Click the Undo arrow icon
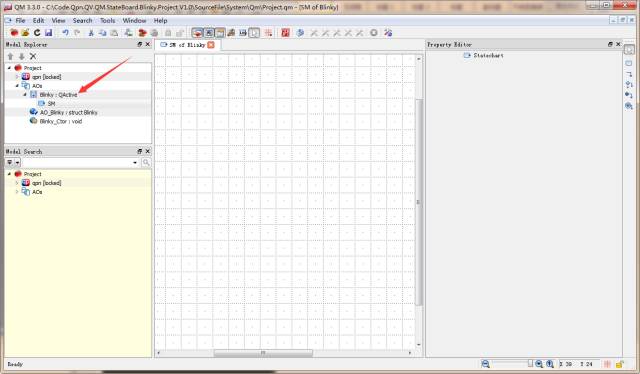This screenshot has width=640, height=374. (65, 33)
